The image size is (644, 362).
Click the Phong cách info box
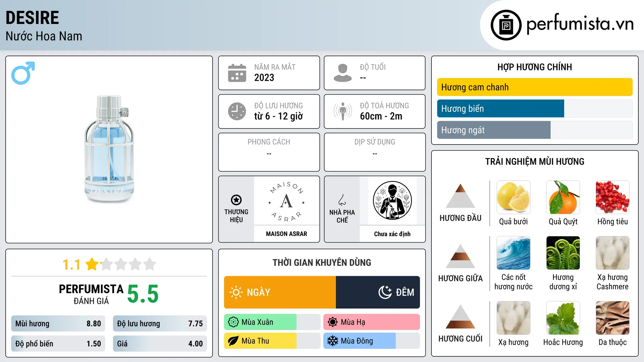click(x=269, y=152)
